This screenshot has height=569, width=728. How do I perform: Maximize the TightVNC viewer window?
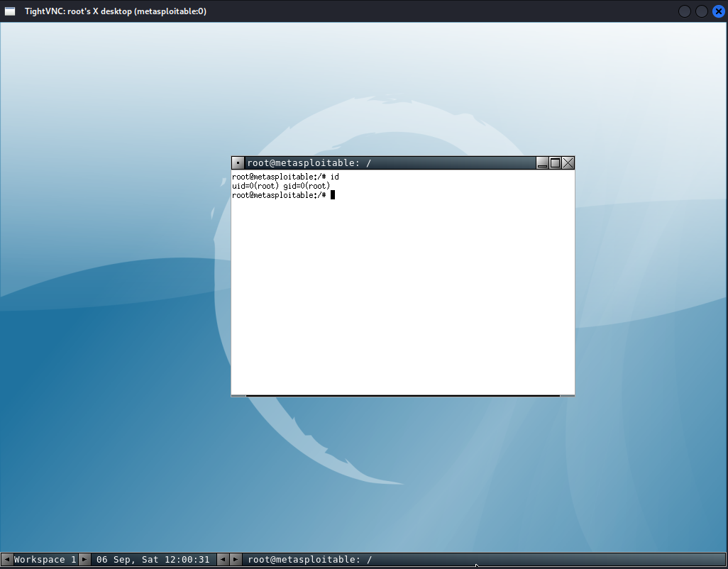click(x=701, y=11)
